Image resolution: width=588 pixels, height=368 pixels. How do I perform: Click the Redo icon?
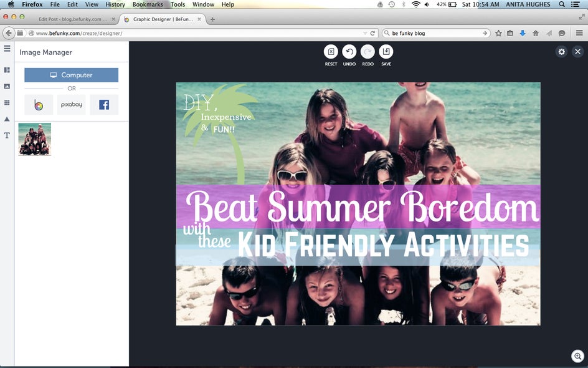point(367,52)
